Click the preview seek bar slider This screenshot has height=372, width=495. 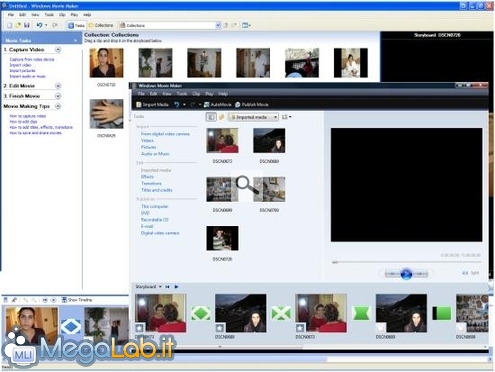click(x=335, y=262)
